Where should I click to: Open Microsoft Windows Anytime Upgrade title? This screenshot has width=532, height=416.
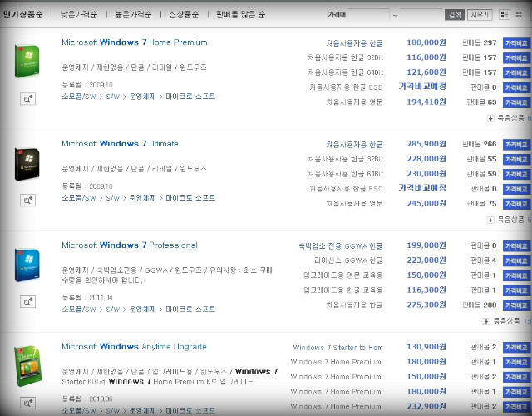[134, 347]
